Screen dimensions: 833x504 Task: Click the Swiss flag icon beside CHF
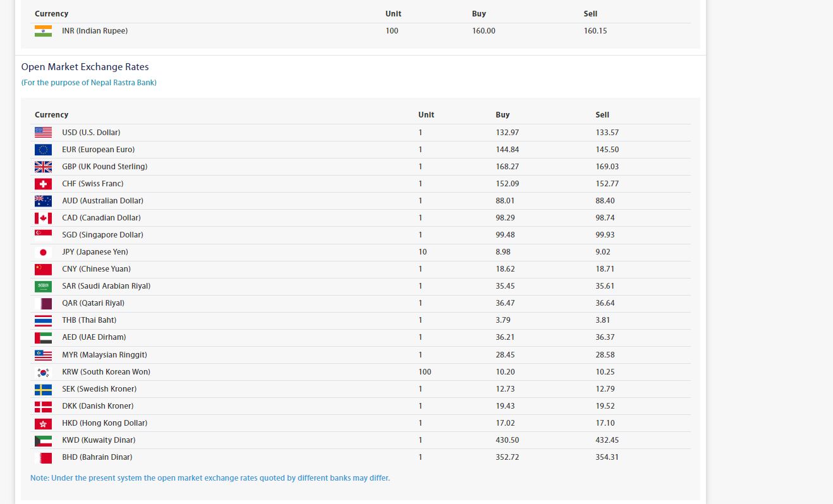[43, 184]
